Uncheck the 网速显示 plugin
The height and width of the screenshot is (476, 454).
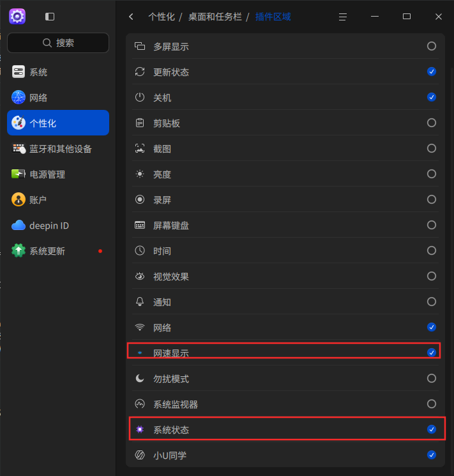(x=432, y=353)
